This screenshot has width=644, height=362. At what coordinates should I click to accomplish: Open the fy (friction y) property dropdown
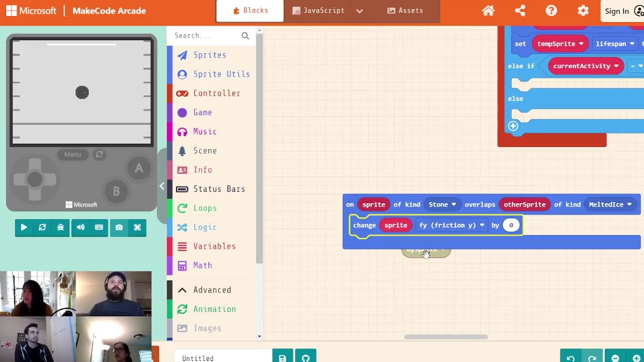pos(451,225)
